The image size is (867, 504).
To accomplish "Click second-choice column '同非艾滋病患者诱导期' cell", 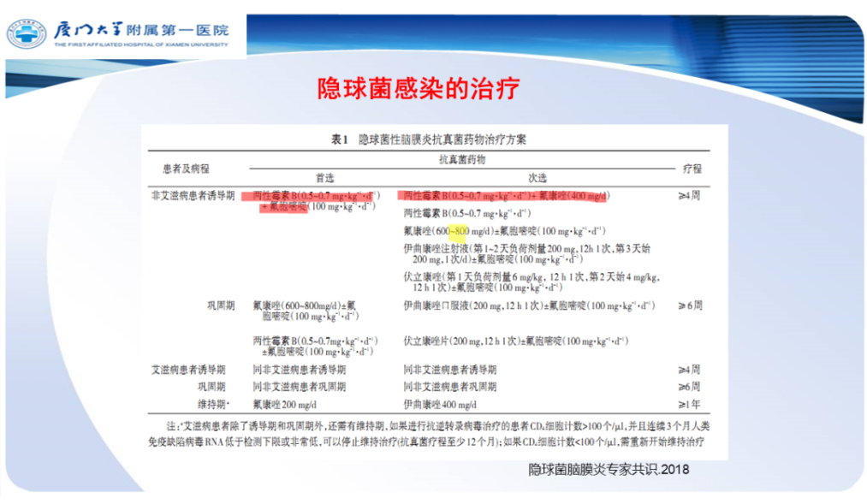I will (449, 370).
